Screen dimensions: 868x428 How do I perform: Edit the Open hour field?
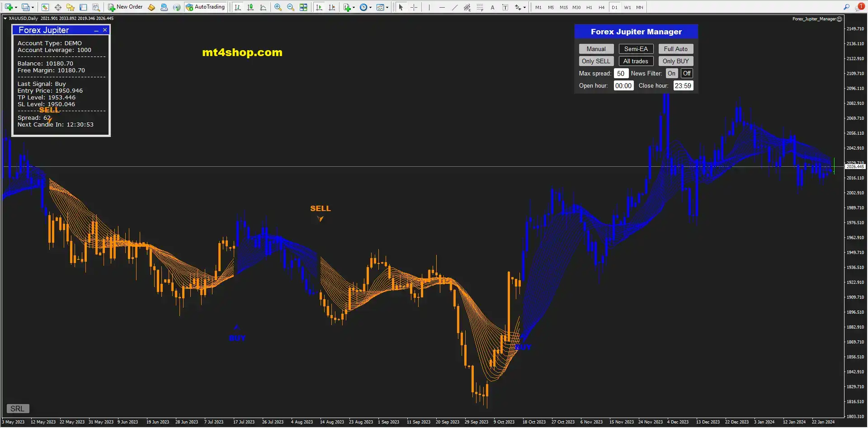(x=623, y=85)
